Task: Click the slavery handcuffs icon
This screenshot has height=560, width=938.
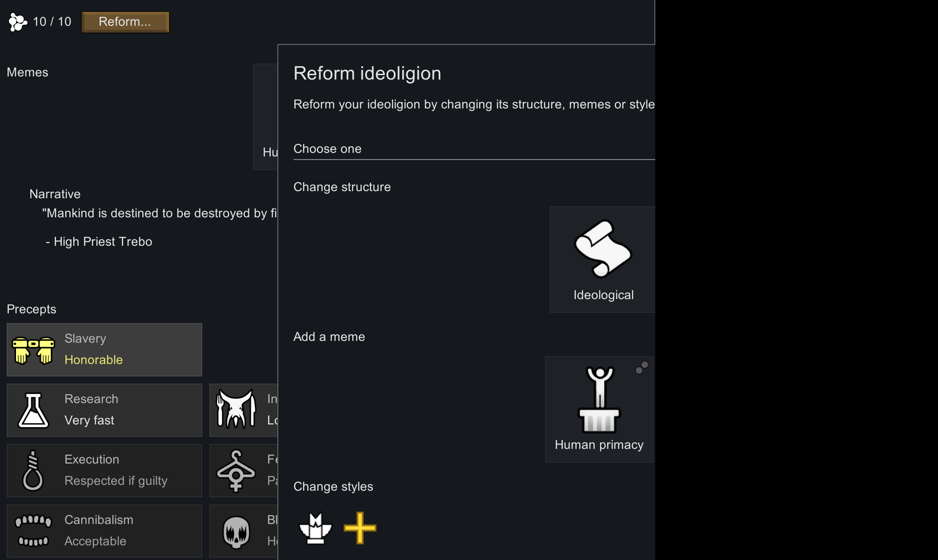Action: pyautogui.click(x=33, y=350)
